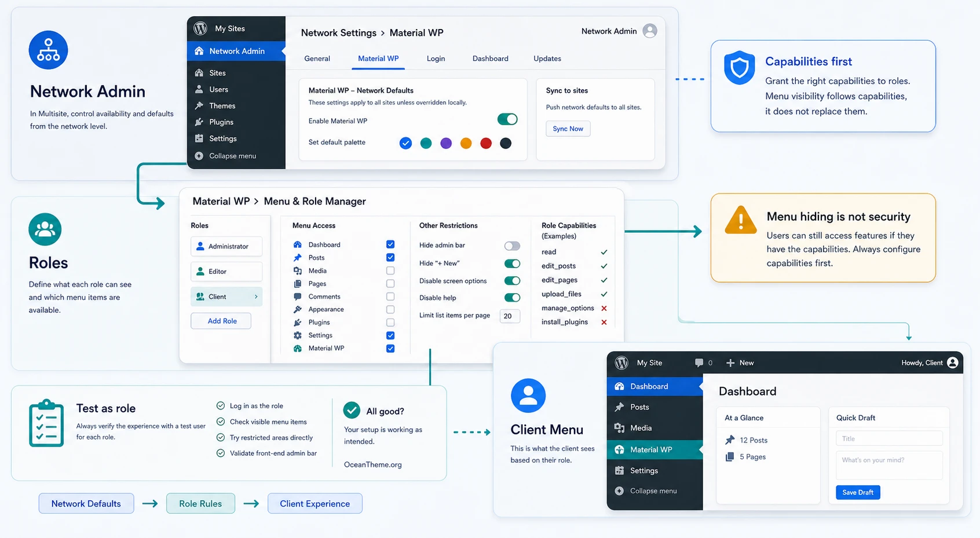Click the Media icon in Menu Access list
Viewport: 980px width, 538px height.
pyautogui.click(x=298, y=270)
